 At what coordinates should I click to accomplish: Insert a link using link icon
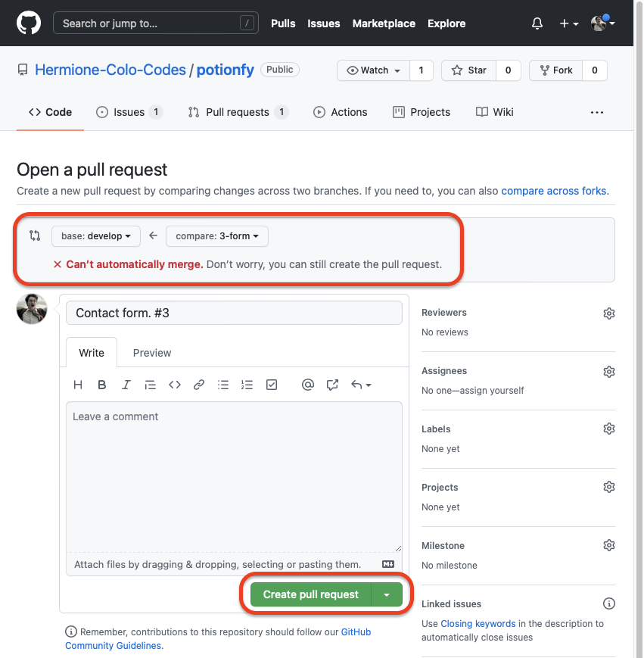pos(199,385)
